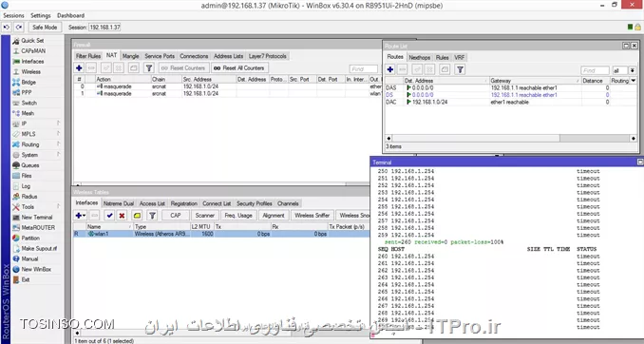Click the Undo arrow in the main toolbar

point(7,28)
